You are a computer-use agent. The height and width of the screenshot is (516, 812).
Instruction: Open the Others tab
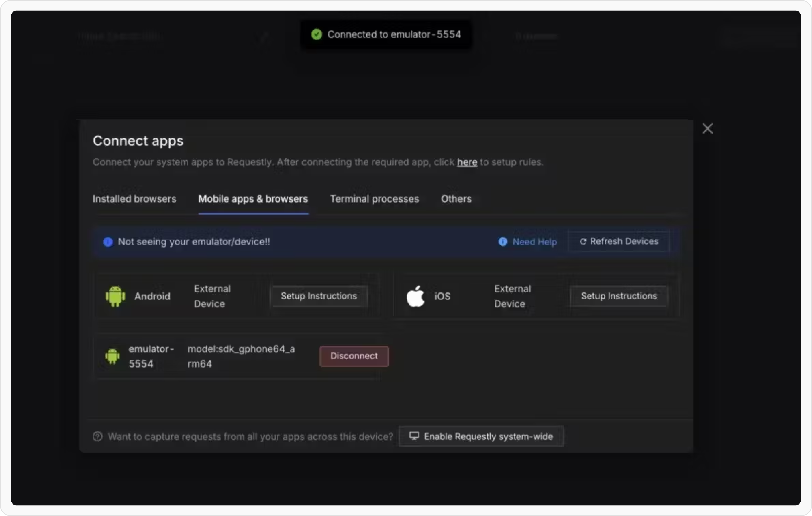[x=456, y=199]
